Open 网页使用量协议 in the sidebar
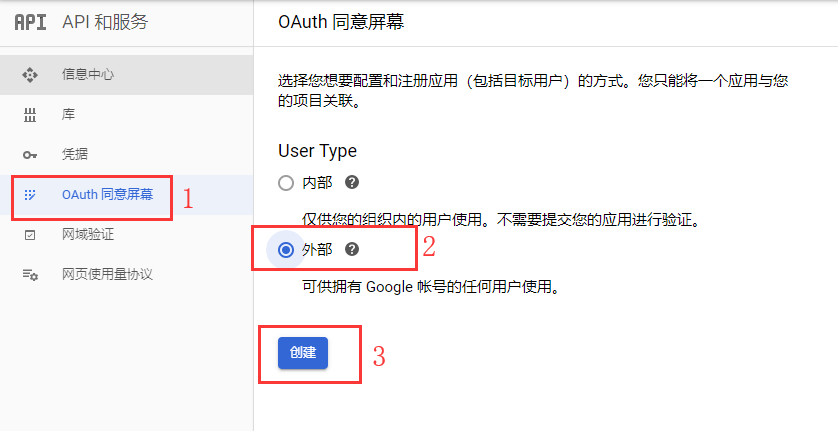 127,275
